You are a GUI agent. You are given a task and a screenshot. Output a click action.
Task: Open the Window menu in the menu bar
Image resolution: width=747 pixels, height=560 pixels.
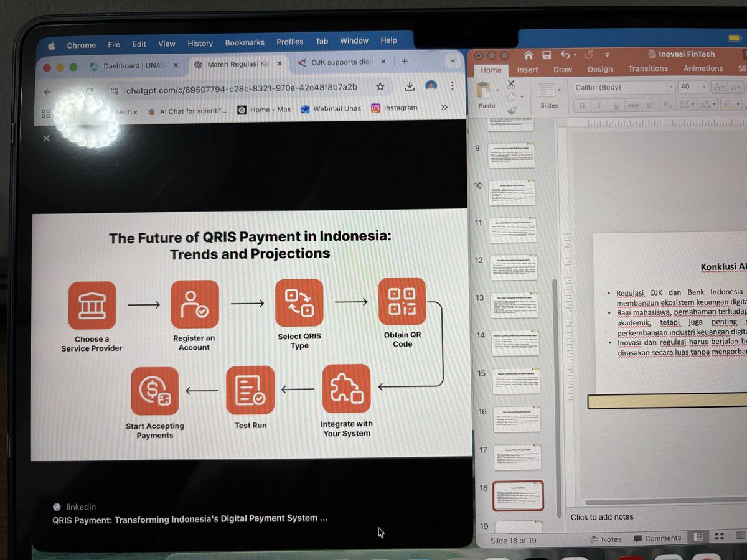(x=354, y=40)
